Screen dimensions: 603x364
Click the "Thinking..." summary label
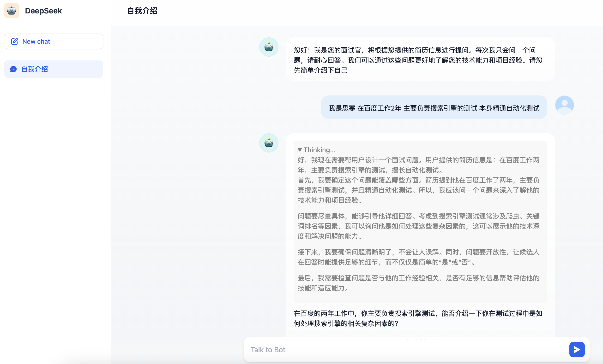pyautogui.click(x=319, y=150)
